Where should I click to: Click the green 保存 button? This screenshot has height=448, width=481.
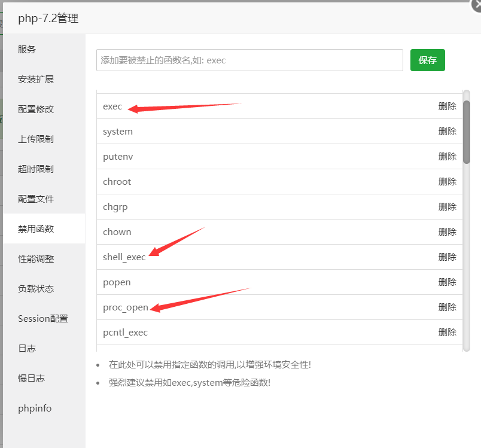click(x=427, y=60)
